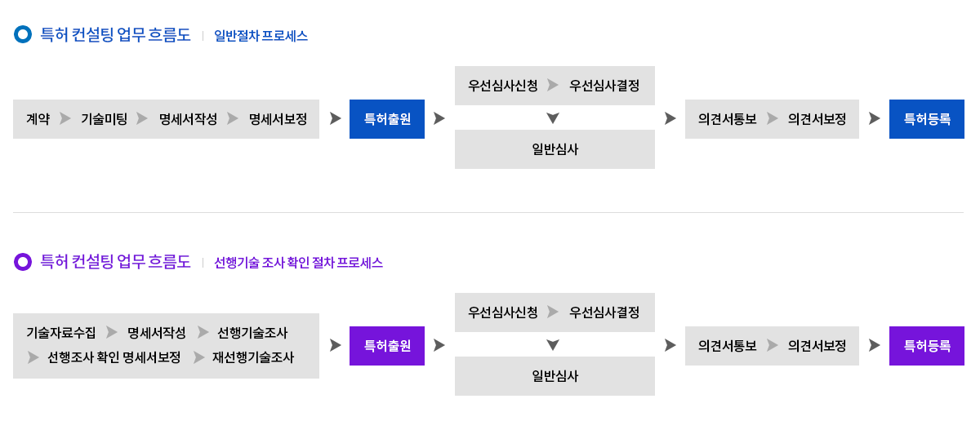The height and width of the screenshot is (421, 980).
Task: Click the down arrow above 일반심사 in the purple flow
Action: pos(553,345)
